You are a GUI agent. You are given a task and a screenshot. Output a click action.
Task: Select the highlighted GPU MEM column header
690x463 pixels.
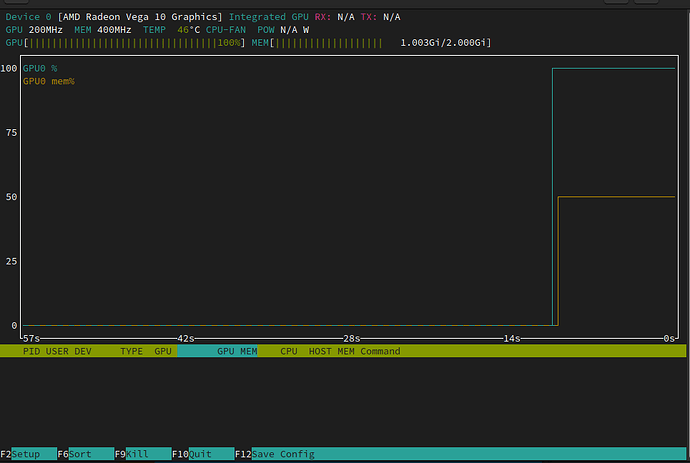coord(237,351)
